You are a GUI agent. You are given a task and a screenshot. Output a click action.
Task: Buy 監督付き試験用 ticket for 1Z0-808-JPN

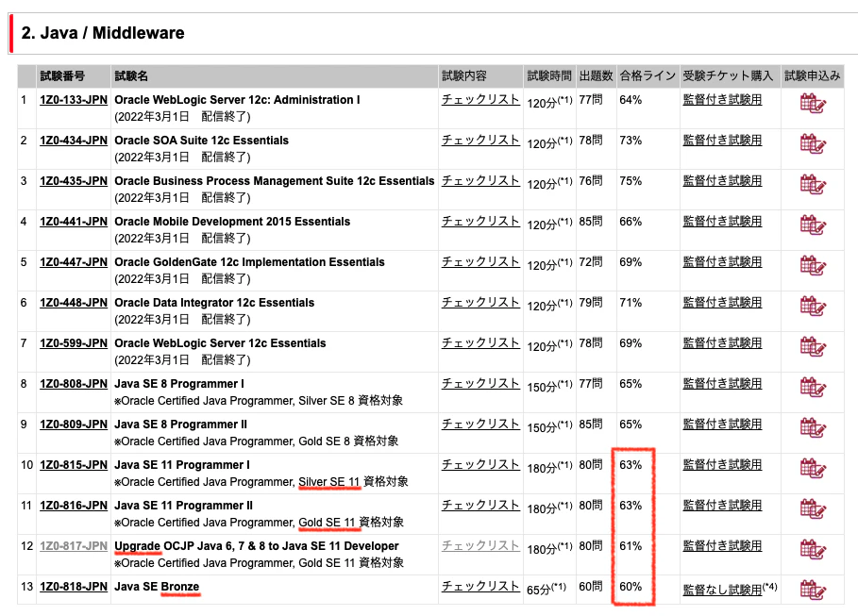pos(722,384)
